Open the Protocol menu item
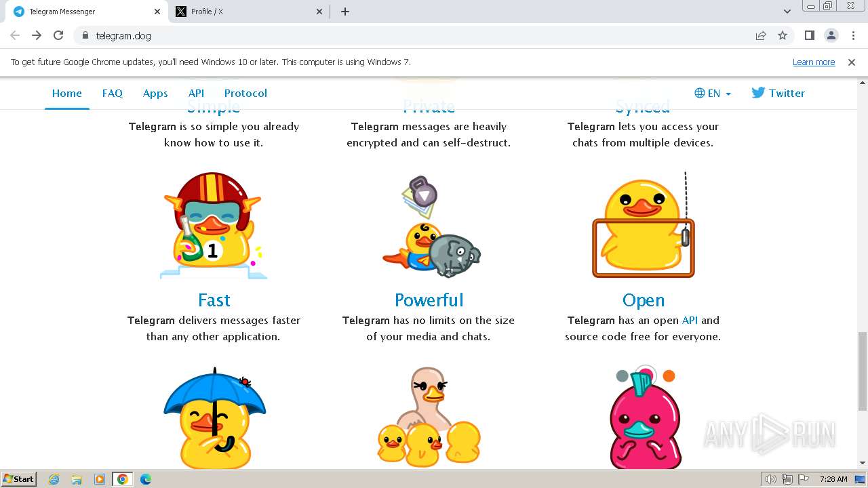Screen dimensions: 868x488 [x=245, y=94]
